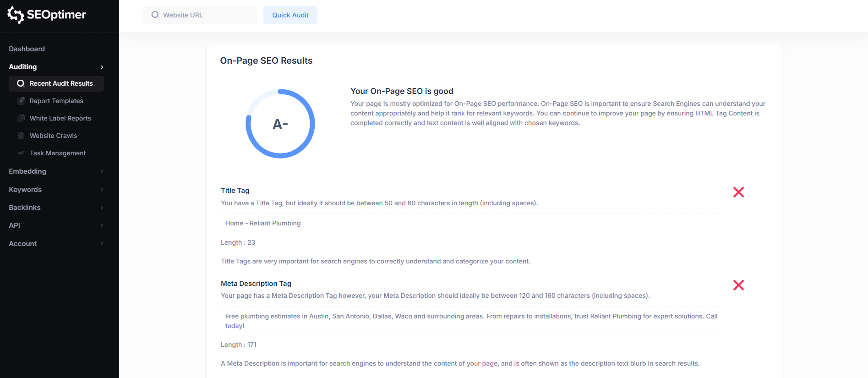The height and width of the screenshot is (378, 868).
Task: Click the A- grade score ring
Action: [x=280, y=124]
